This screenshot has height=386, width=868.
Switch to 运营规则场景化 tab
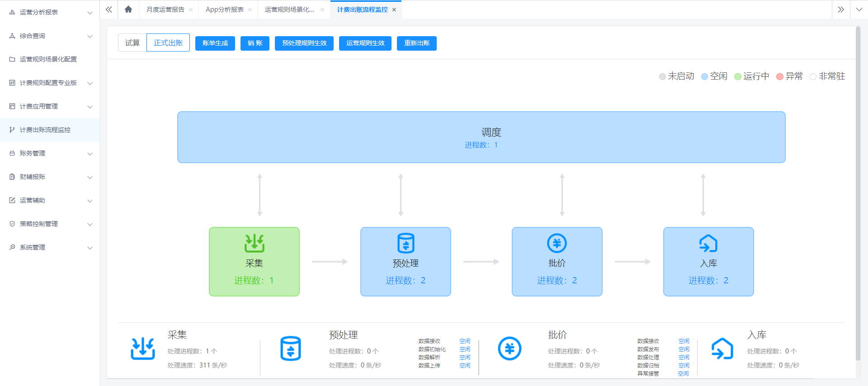[289, 9]
